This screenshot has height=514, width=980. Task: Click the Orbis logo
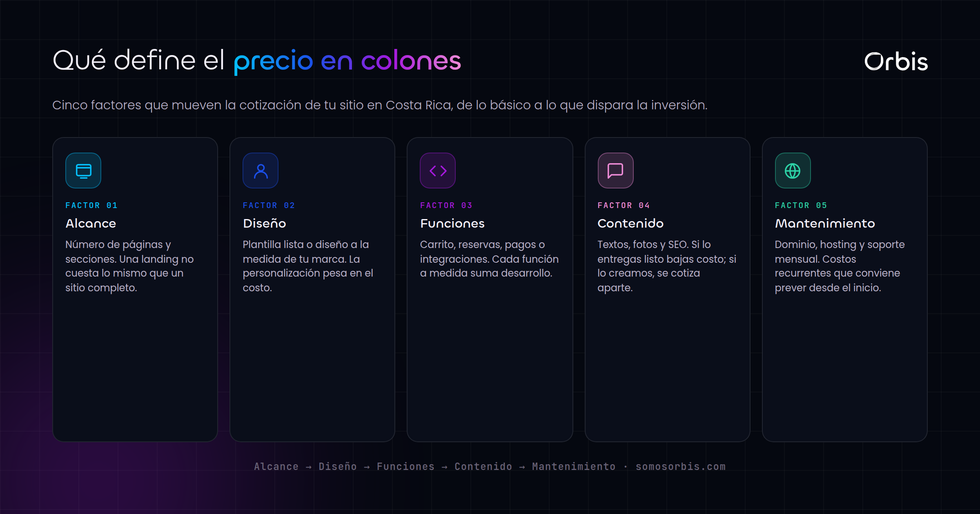click(x=896, y=62)
